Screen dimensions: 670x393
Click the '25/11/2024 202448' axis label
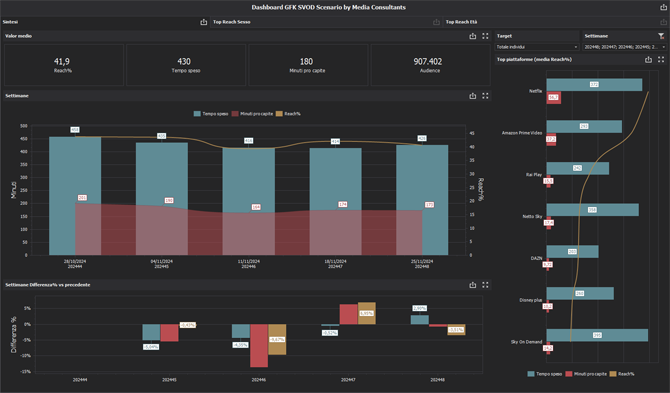(422, 264)
